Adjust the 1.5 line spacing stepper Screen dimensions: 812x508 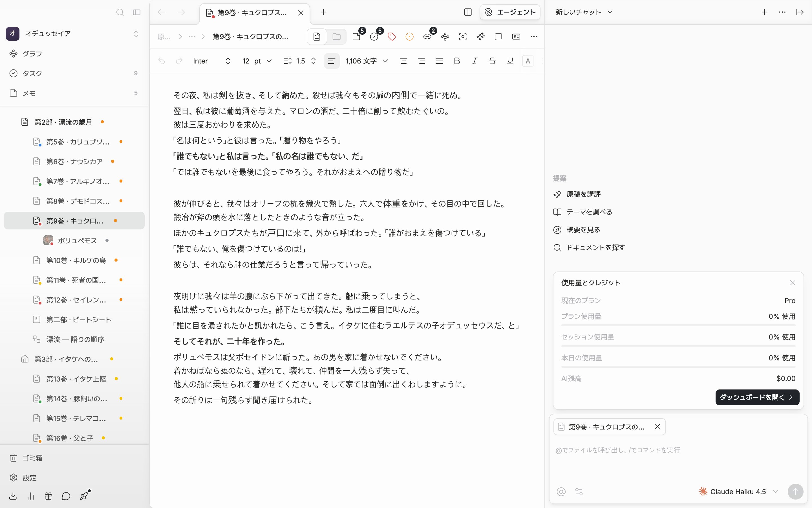(300, 61)
